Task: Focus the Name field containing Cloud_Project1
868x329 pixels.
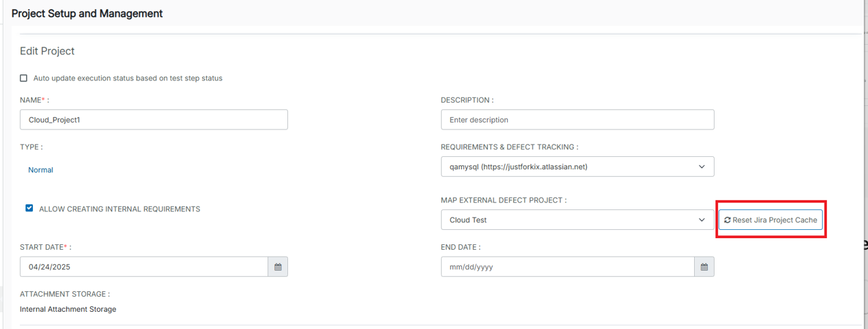Action: tap(154, 120)
